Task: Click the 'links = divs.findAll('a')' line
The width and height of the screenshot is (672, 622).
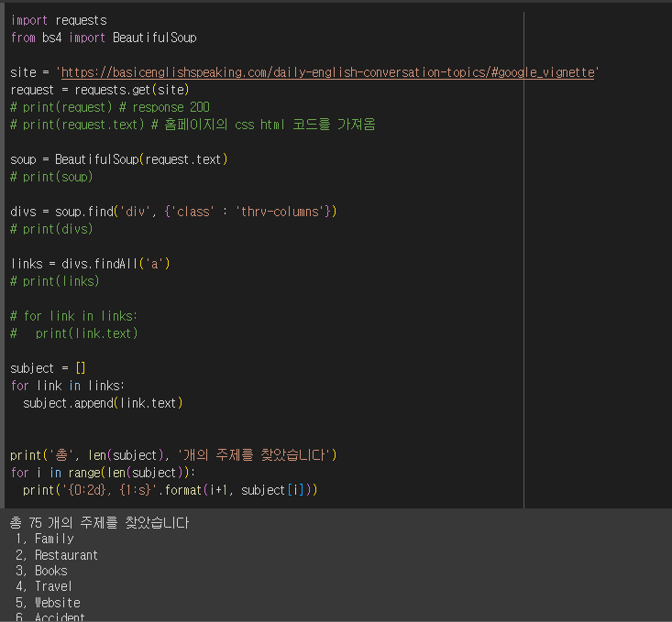Action: coord(90,264)
